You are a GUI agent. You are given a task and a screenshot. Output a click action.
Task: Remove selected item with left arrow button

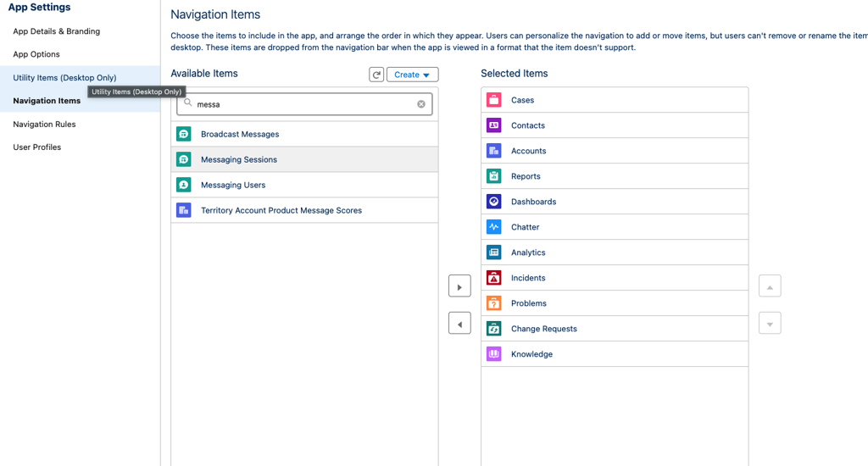click(x=459, y=324)
